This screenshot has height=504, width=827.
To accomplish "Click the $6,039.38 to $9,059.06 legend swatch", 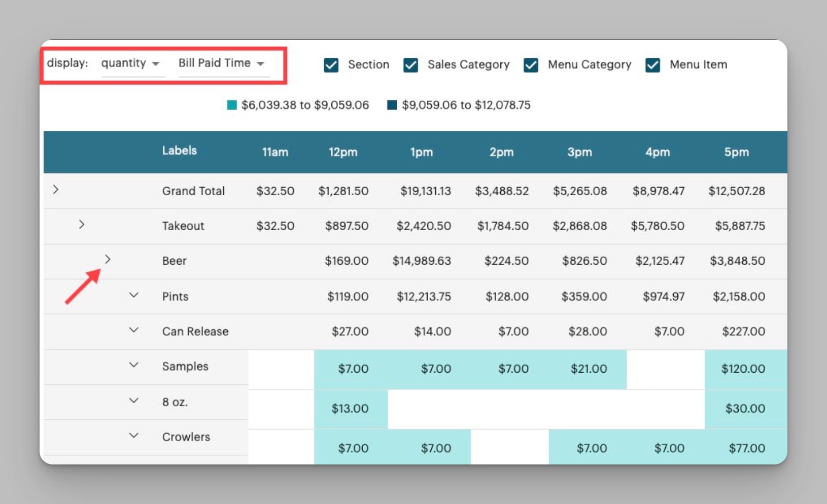I will tap(232, 105).
